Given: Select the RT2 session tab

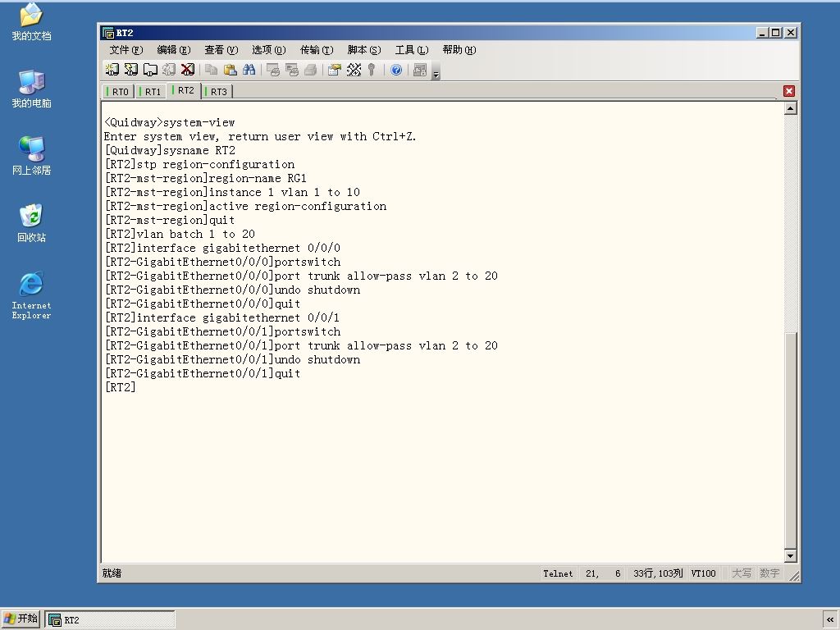Looking at the screenshot, I should (183, 90).
